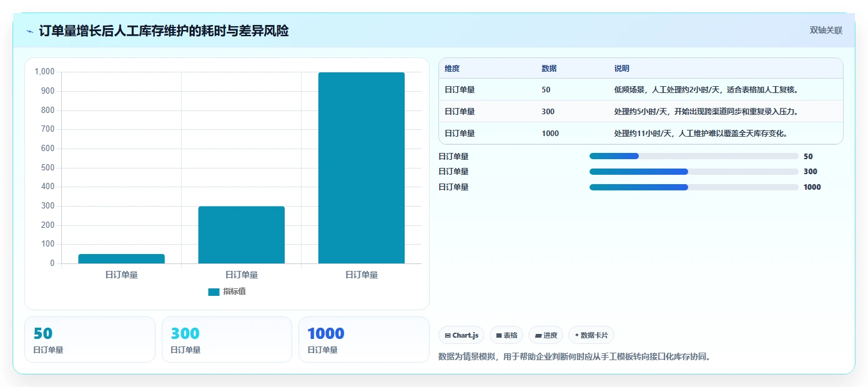This screenshot has height=387, width=868.
Task: Click the 双轴关联 label in the header
Action: 826,31
